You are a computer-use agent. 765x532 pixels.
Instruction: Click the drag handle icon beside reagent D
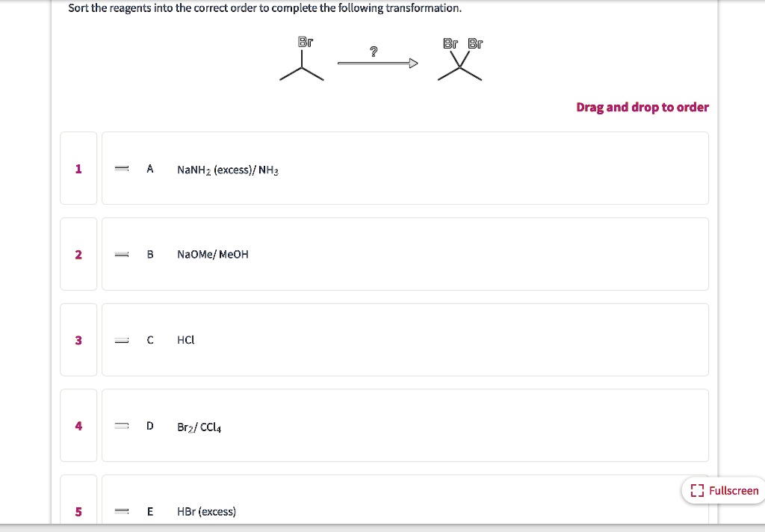[121, 425]
